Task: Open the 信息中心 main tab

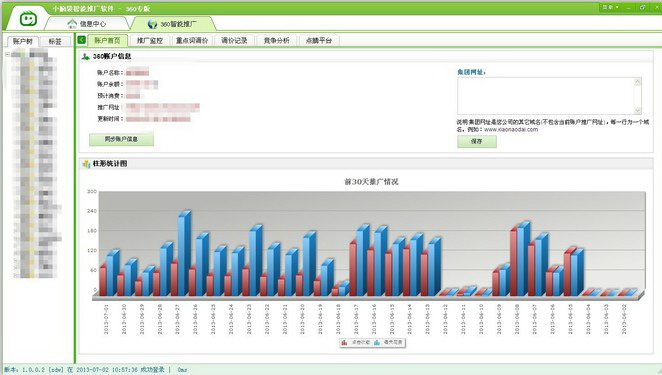Action: [87, 24]
